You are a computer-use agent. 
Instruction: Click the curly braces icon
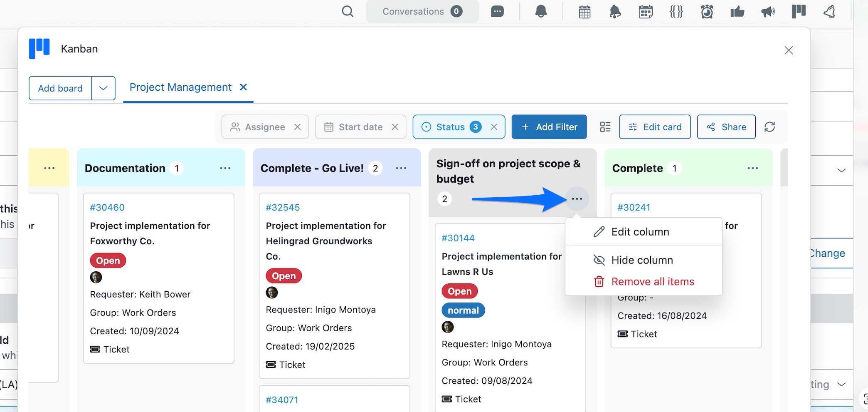pos(676,12)
